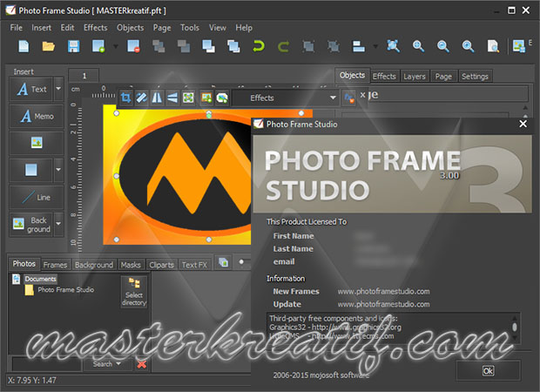
Task: Open the Effects menu
Action: [x=96, y=28]
